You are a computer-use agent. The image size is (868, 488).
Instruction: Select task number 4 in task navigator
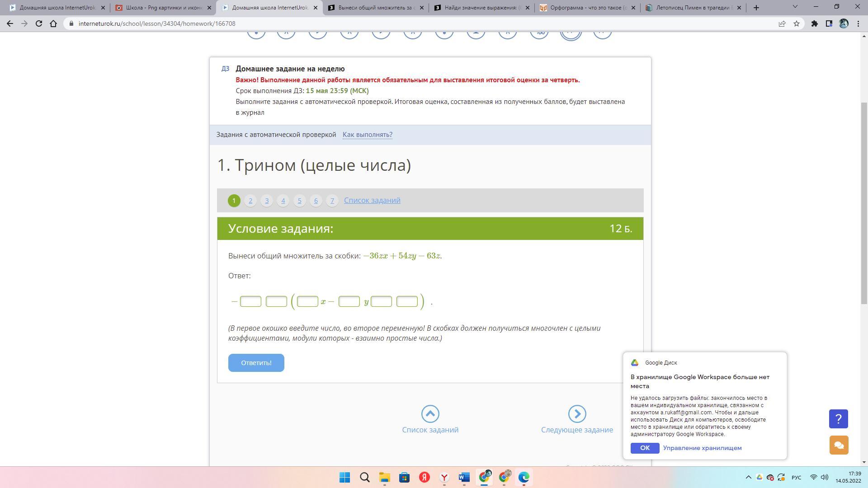pos(283,201)
